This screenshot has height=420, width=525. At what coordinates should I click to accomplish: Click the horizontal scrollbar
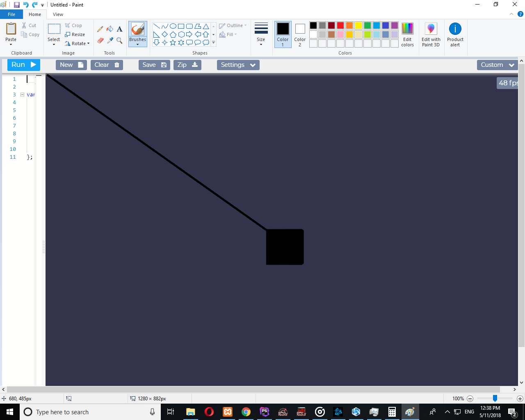(253, 389)
